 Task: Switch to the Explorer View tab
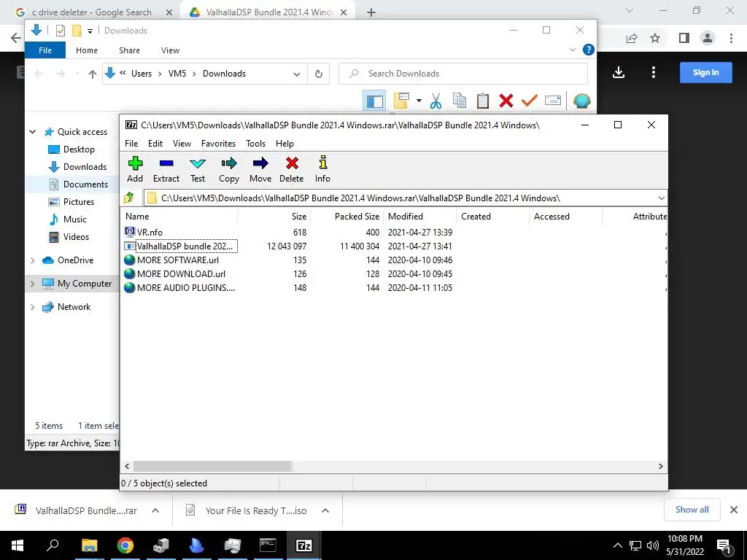[x=170, y=50]
